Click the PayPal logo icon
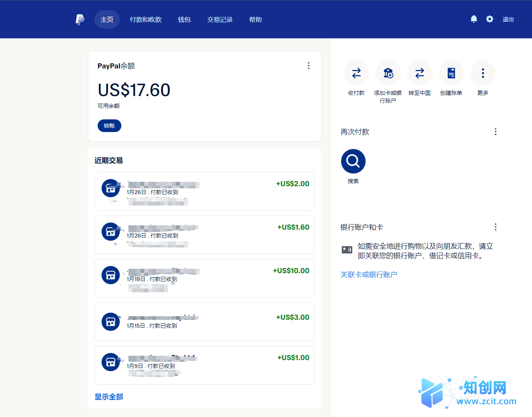 coord(80,19)
